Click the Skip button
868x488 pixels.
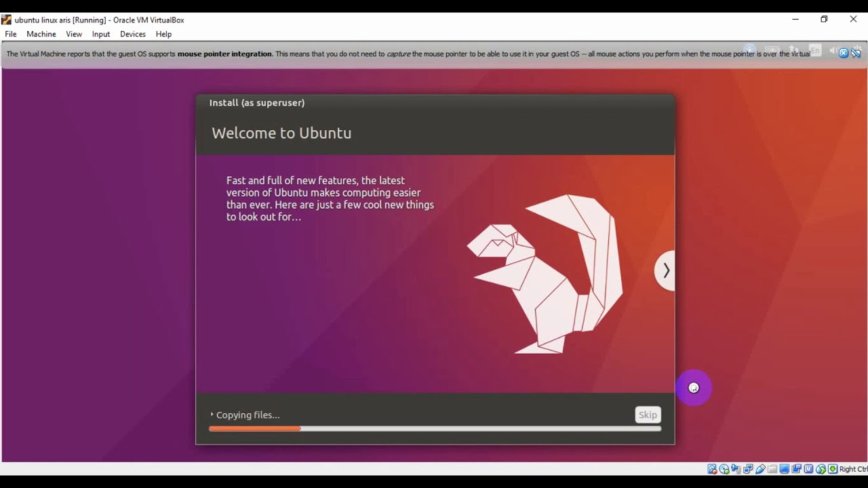coord(648,415)
